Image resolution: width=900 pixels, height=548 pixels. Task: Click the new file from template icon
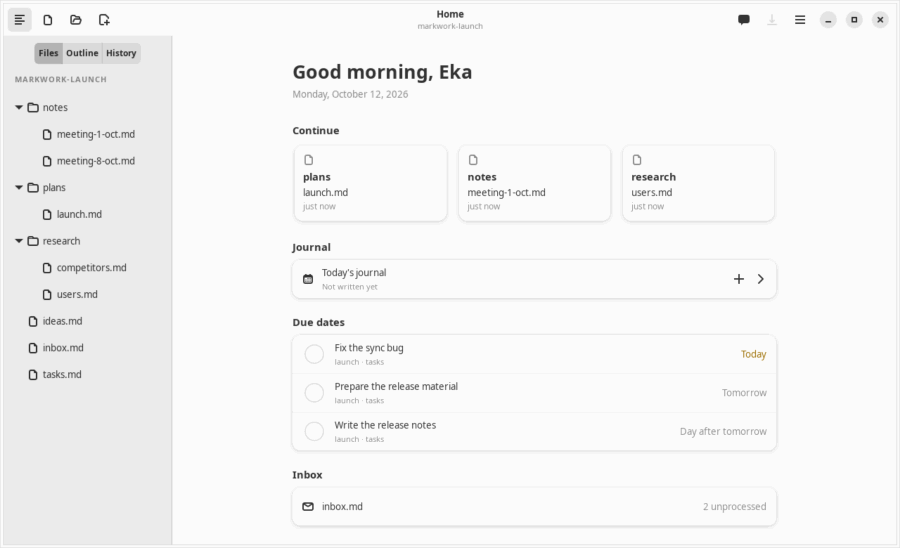tap(104, 20)
